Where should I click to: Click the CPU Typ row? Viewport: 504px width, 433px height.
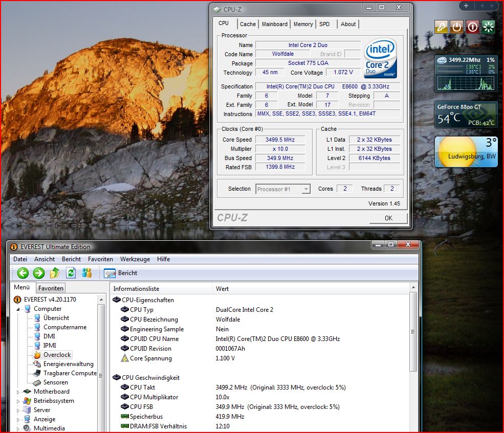(x=260, y=310)
